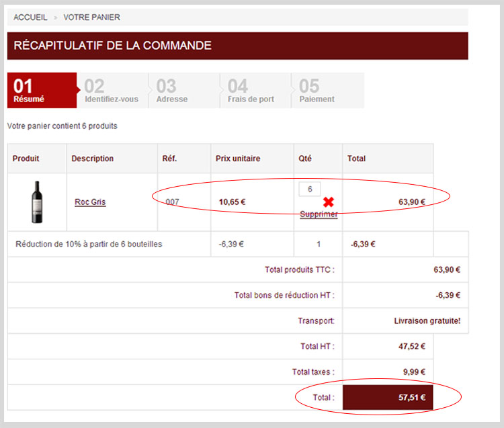Click product row total 63,90 €
The width and height of the screenshot is (504, 428).
pos(412,202)
